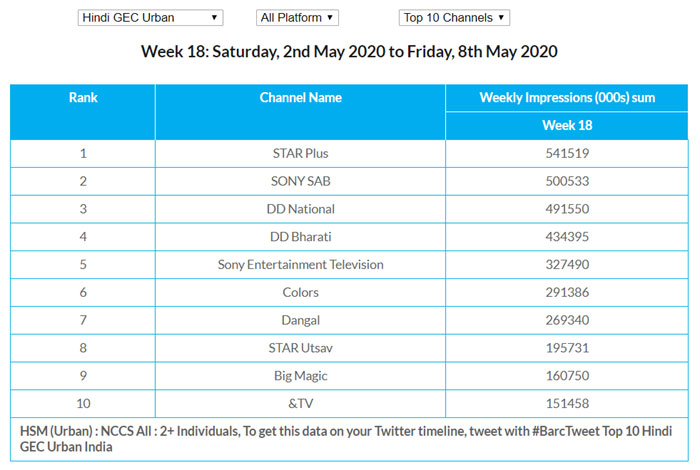
Task: Click the Colors channel name
Action: point(300,293)
